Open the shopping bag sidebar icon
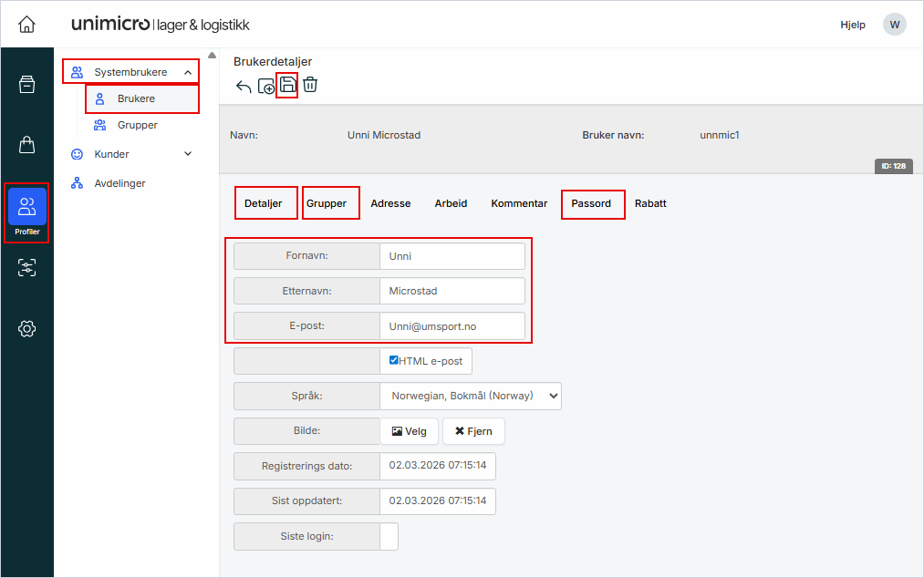924x578 pixels. (26, 145)
